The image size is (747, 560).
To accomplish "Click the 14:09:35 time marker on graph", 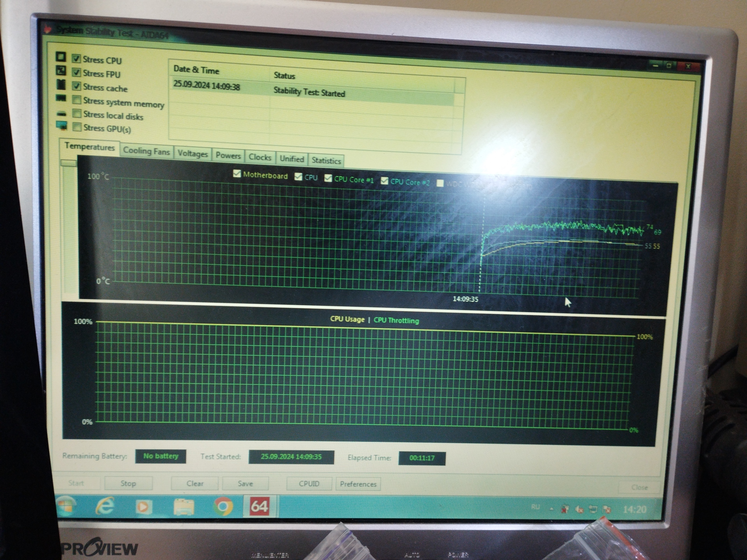I will (x=465, y=299).
